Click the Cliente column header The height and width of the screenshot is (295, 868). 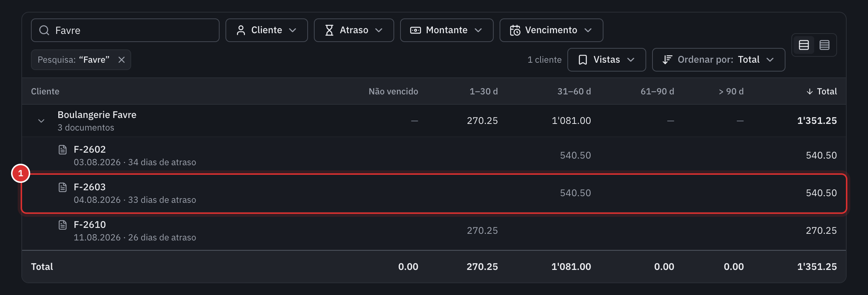(45, 91)
